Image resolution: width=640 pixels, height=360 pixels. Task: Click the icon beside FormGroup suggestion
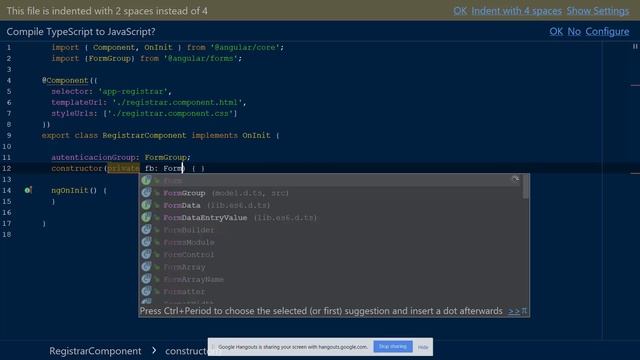pos(146,193)
